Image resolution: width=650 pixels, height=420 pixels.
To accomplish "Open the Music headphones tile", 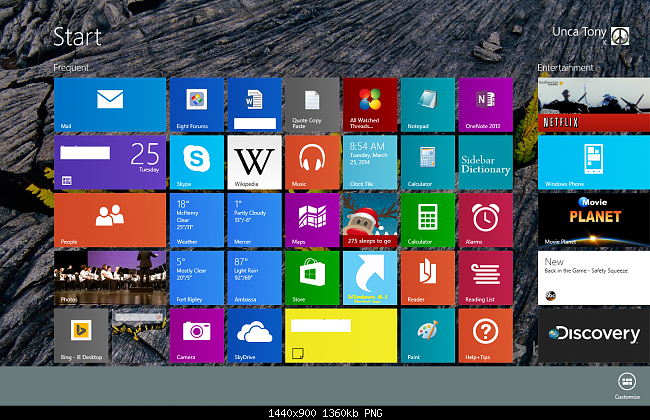I will (312, 163).
